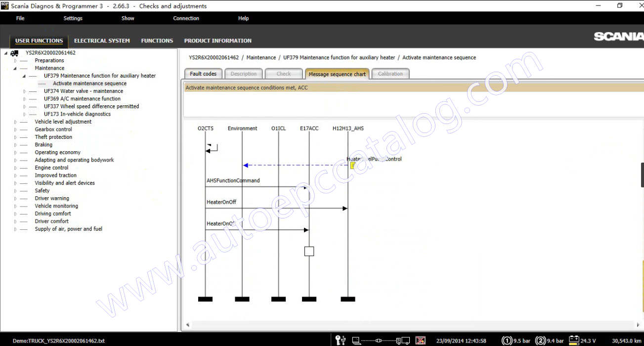Expand UF173 In-vehicle diagnostics
This screenshot has width=644, height=346.
click(x=25, y=114)
